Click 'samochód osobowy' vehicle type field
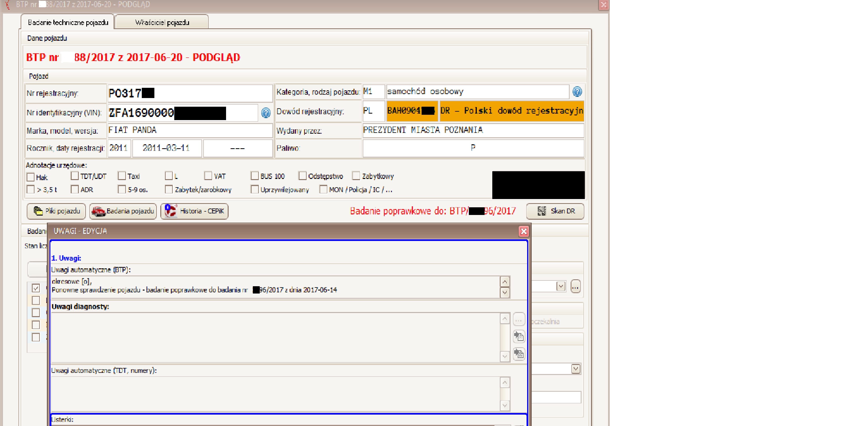 (478, 92)
